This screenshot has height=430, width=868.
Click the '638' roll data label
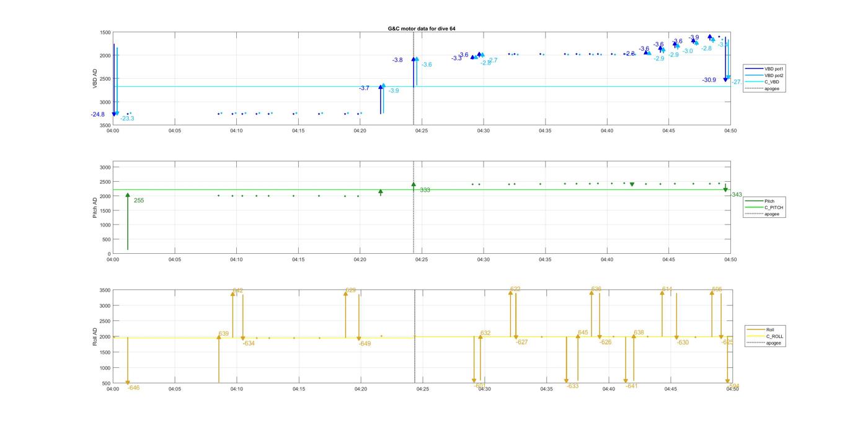point(639,333)
